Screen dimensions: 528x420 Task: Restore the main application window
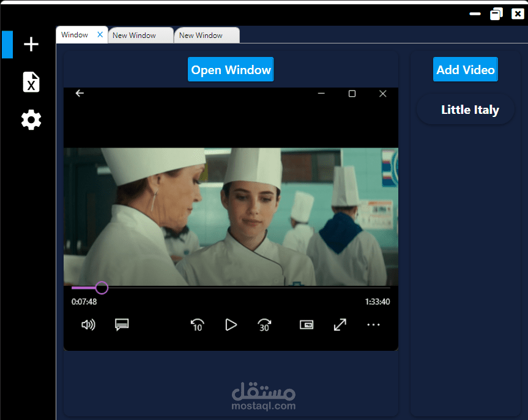pyautogui.click(x=496, y=14)
